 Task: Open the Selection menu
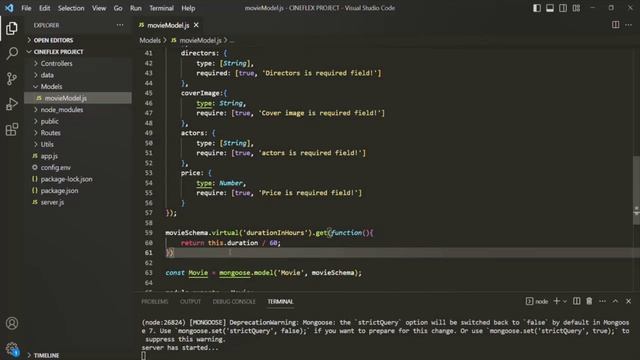coord(71,8)
